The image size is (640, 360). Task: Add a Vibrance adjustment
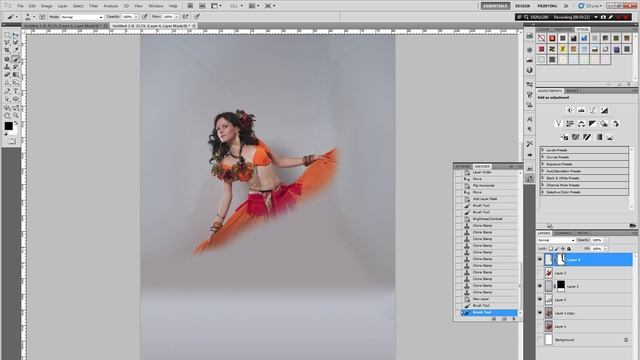(x=558, y=124)
